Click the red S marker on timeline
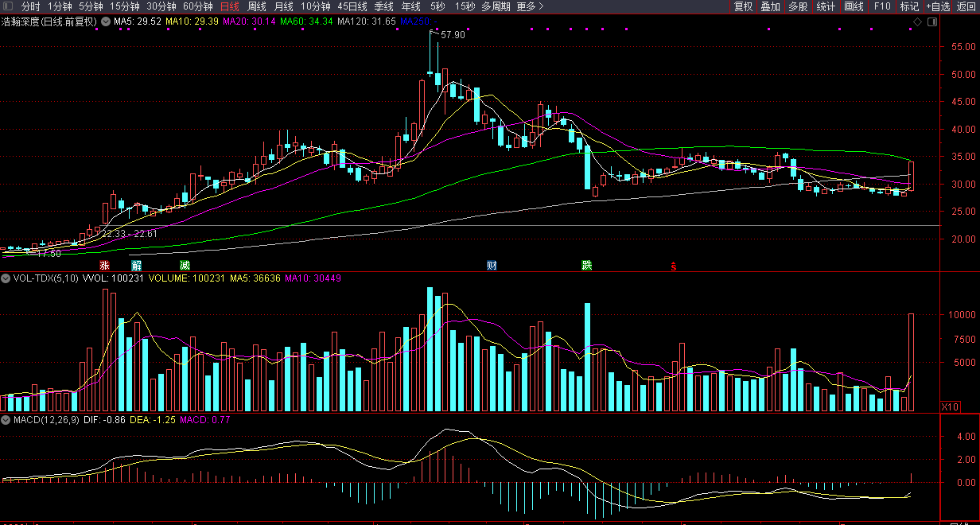980x525 pixels. click(673, 266)
